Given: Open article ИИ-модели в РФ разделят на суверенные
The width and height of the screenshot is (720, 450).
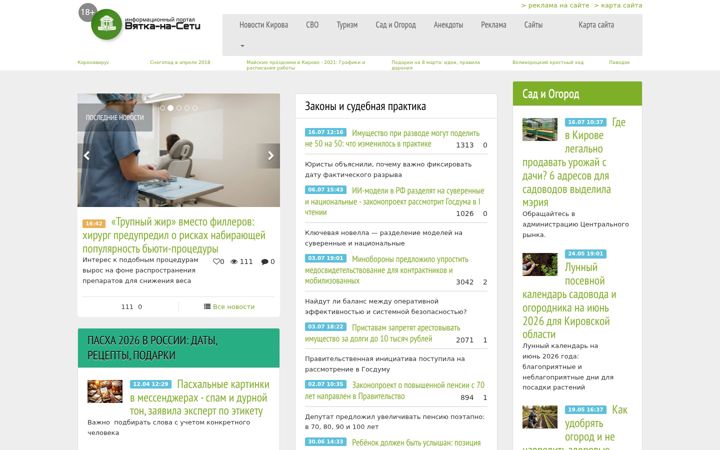Looking at the screenshot, I should [394, 201].
